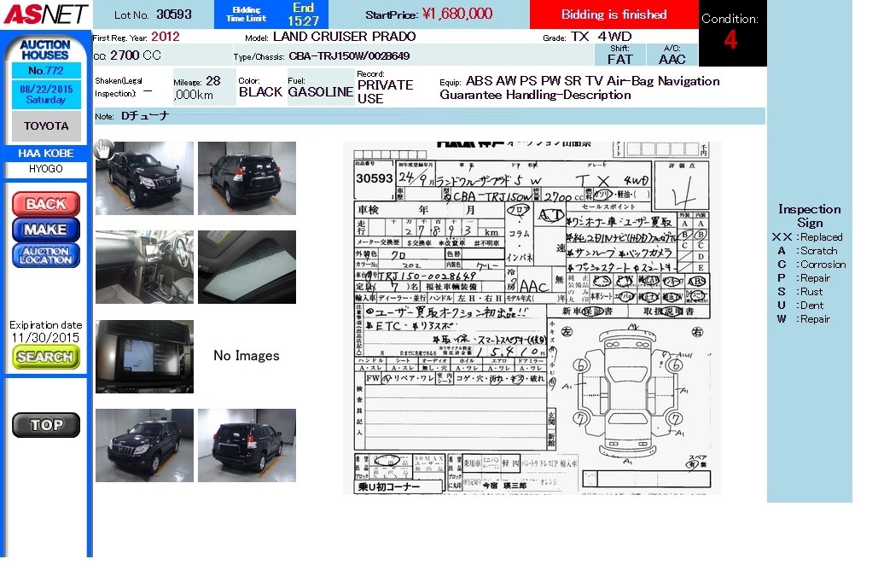Screen dimensions: 878x588
Task: Open the navigation screen photo thumbnail
Action: coord(144,356)
